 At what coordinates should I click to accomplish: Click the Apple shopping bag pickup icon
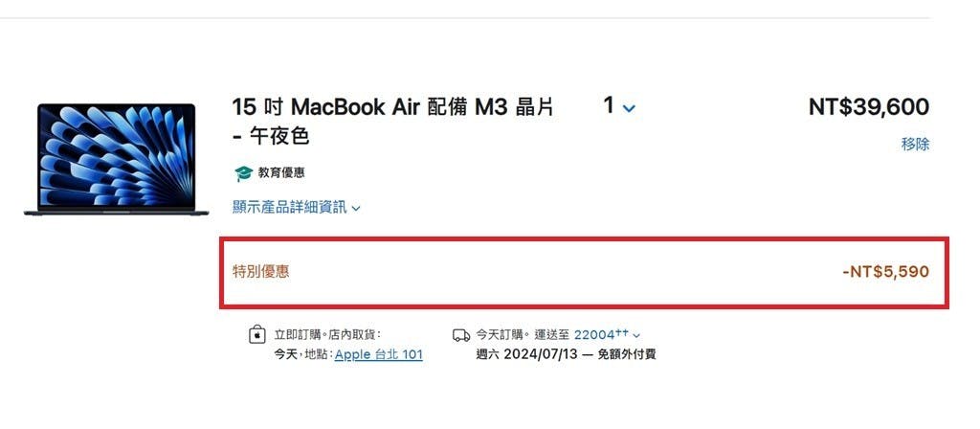[256, 334]
